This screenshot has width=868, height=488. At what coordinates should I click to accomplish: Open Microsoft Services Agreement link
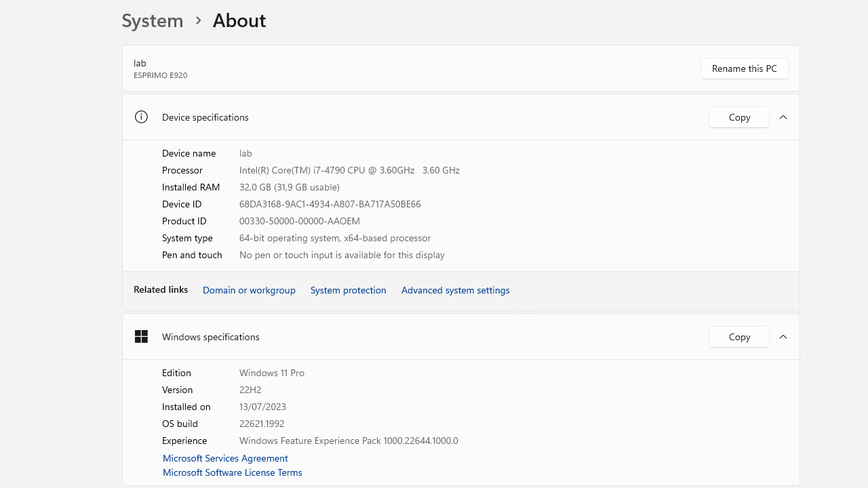pyautogui.click(x=225, y=458)
